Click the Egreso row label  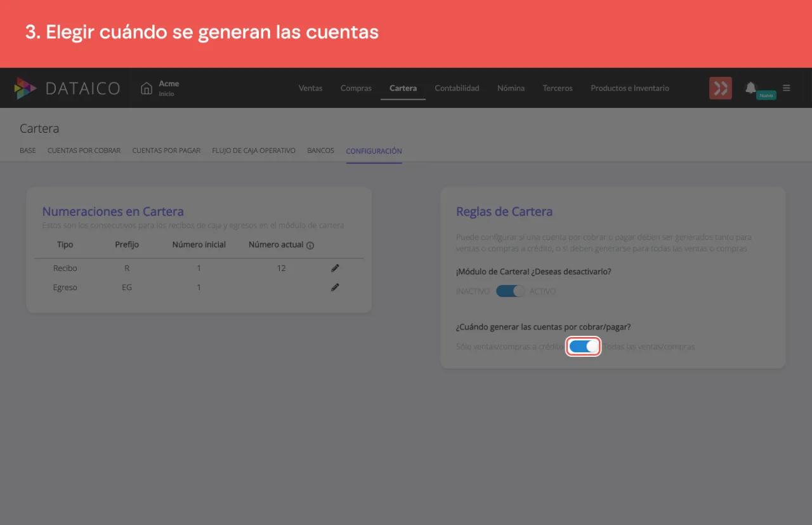point(65,287)
